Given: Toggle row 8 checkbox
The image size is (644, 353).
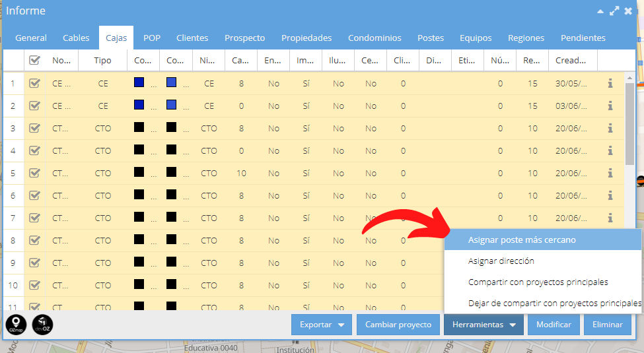Looking at the screenshot, I should pos(34,240).
